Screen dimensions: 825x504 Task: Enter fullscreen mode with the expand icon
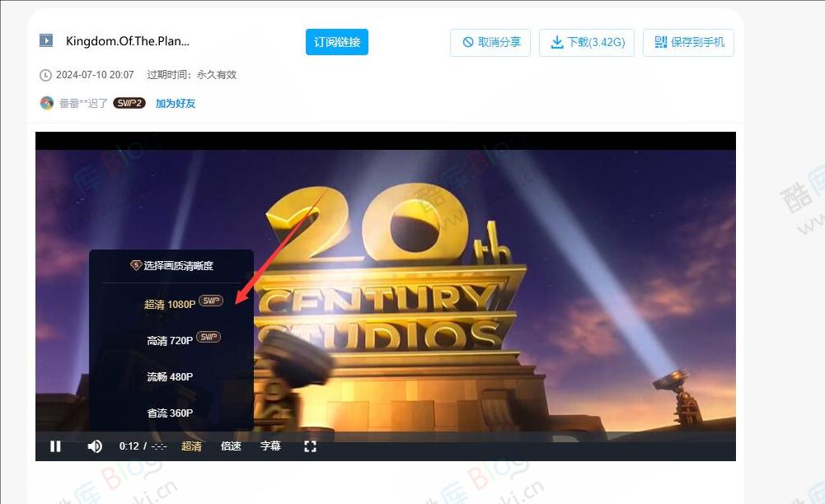[310, 446]
